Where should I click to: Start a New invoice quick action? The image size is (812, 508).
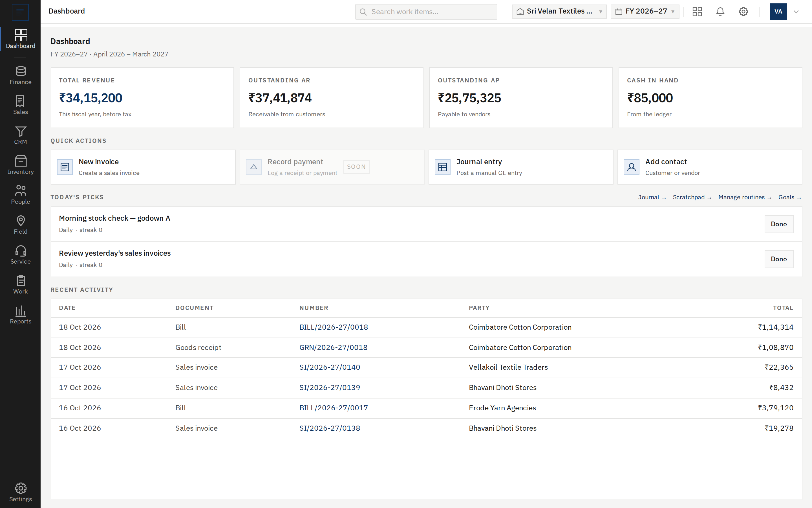[x=143, y=167]
